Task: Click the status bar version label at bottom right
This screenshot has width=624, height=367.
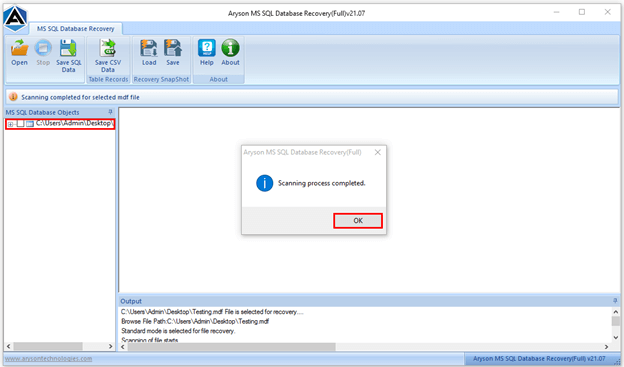Action: point(539,359)
